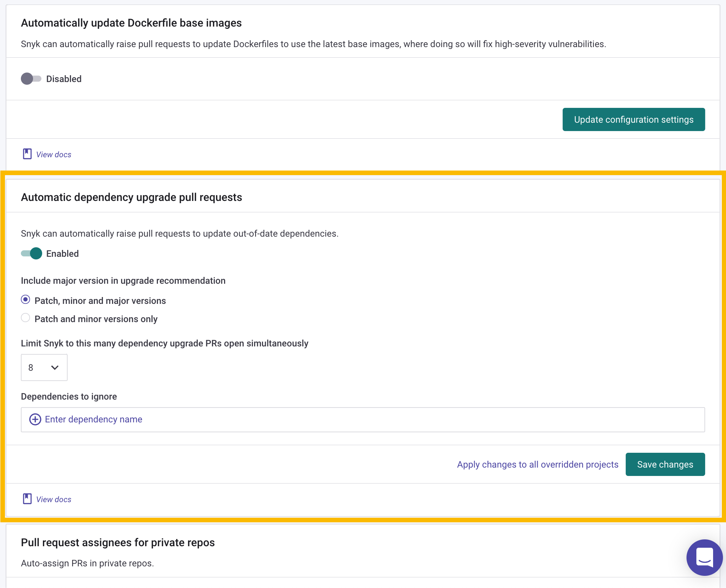Open View docs link for dependency upgrades
The height and width of the screenshot is (588, 726).
click(54, 499)
